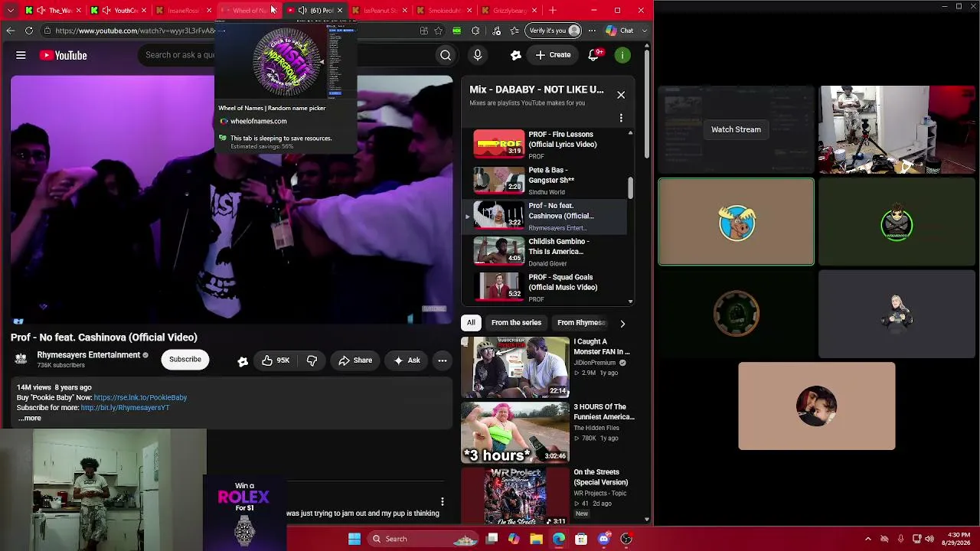980x551 pixels.
Task: Open the YouTube guide hamburger menu
Action: 21,55
